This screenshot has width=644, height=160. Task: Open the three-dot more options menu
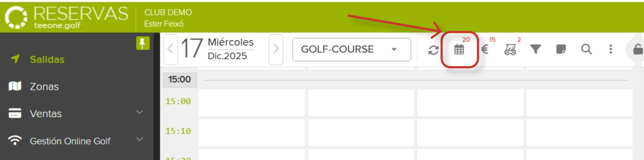(x=611, y=49)
